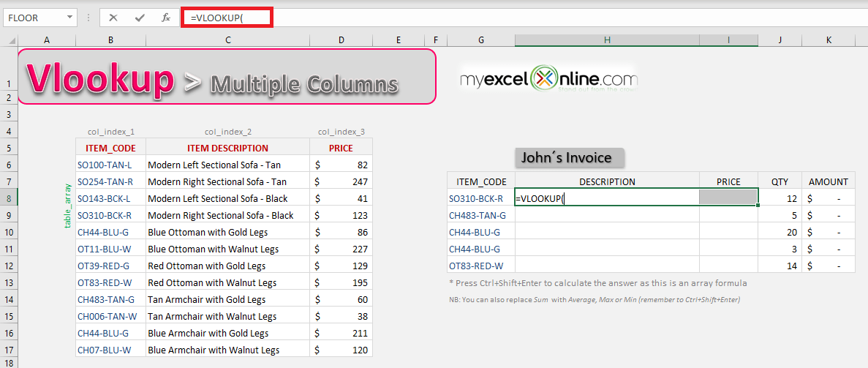Select the grey PRICE cell in invoice row 8

[x=728, y=198]
